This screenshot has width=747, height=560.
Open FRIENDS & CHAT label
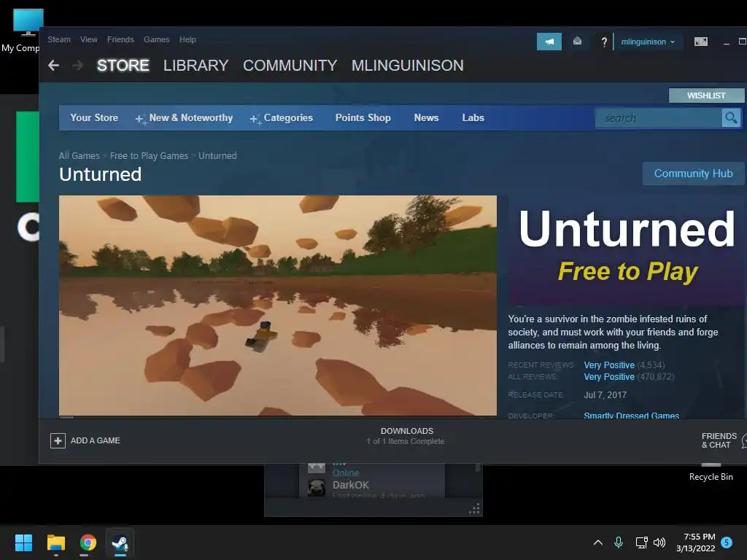click(719, 440)
